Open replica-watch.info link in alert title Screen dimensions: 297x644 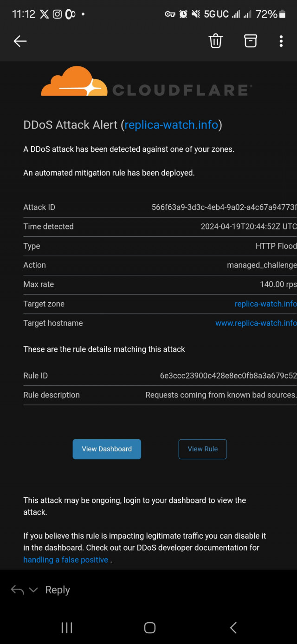[171, 125]
